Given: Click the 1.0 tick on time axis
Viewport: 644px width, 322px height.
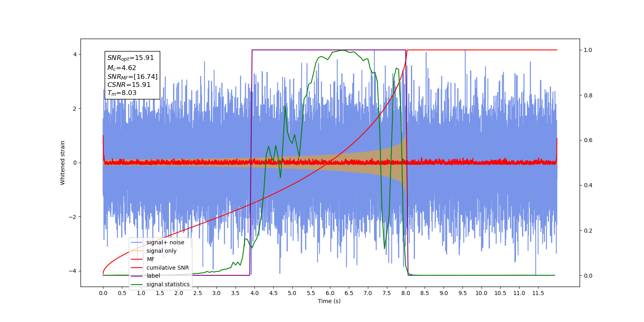Looking at the screenshot, I should pyautogui.click(x=141, y=293).
